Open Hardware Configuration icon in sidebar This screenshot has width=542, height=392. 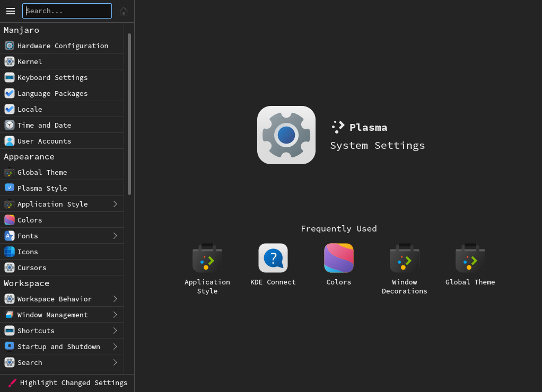[x=10, y=46]
